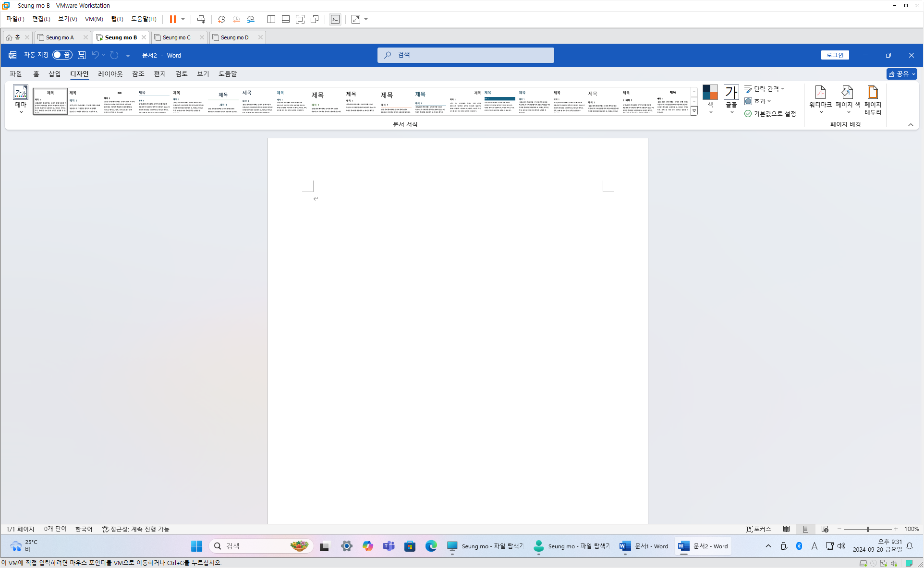Image resolution: width=924 pixels, height=568 pixels.
Task: Click the Save icon in title bar
Action: [x=82, y=55]
